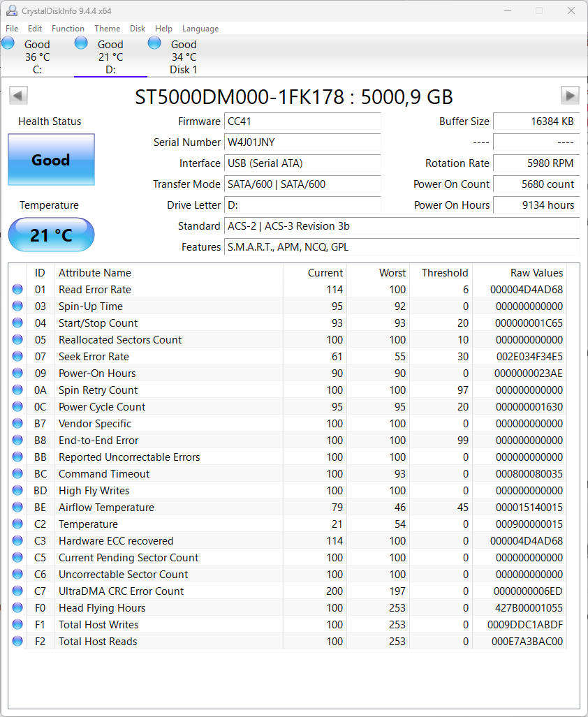The height and width of the screenshot is (717, 588).
Task: Click the 21 °C temperature indicator
Action: pos(50,235)
